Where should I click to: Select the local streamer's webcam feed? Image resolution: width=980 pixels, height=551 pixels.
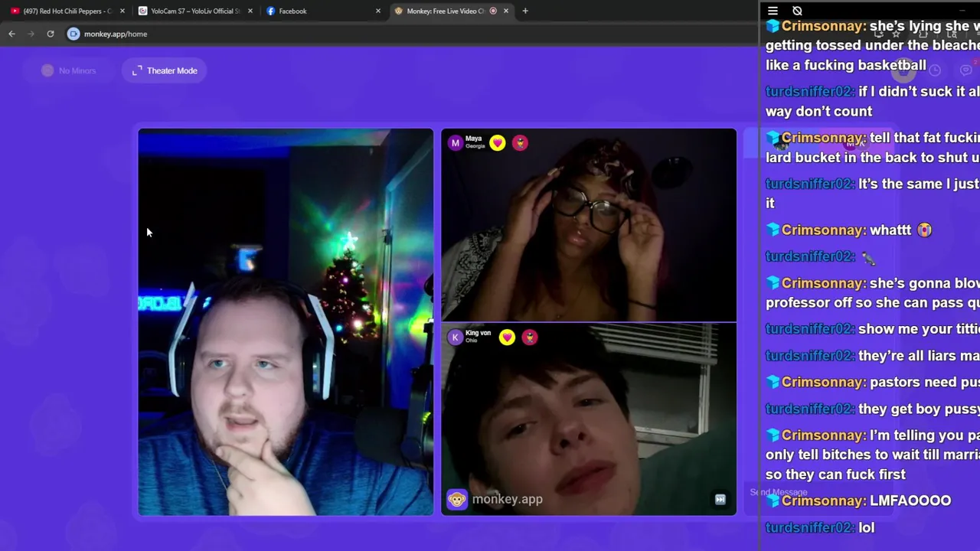pyautogui.click(x=286, y=322)
